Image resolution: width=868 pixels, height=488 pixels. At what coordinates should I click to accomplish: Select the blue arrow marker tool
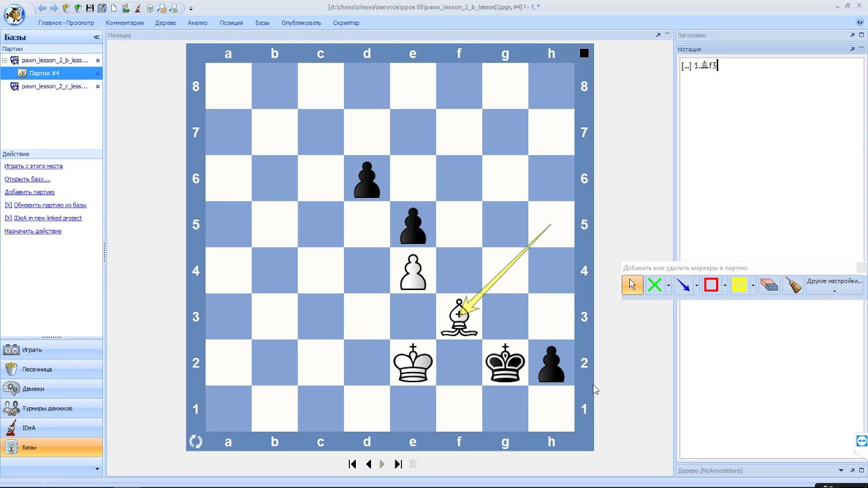click(683, 285)
